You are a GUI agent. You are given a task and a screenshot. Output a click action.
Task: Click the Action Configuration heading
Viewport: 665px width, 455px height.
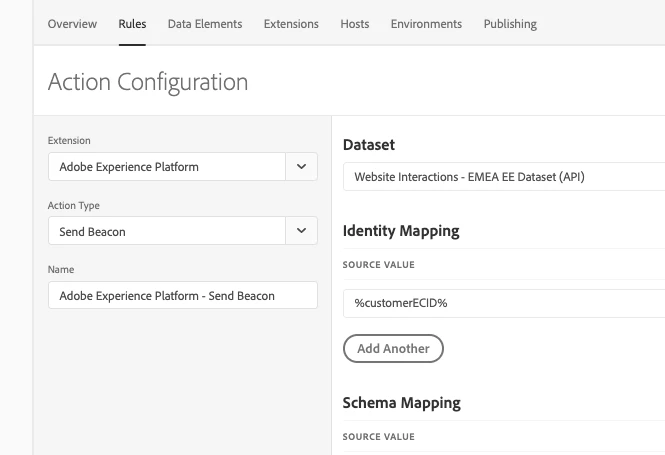click(x=148, y=82)
